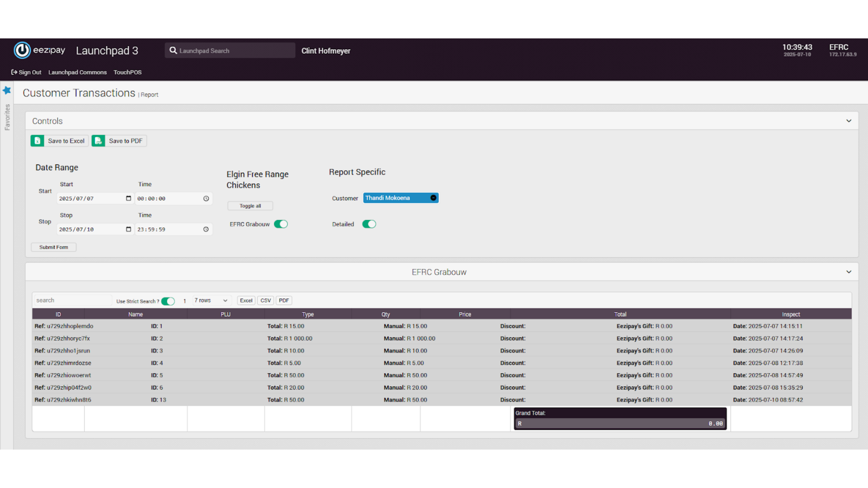Open TouchPOS menu

coord(127,72)
